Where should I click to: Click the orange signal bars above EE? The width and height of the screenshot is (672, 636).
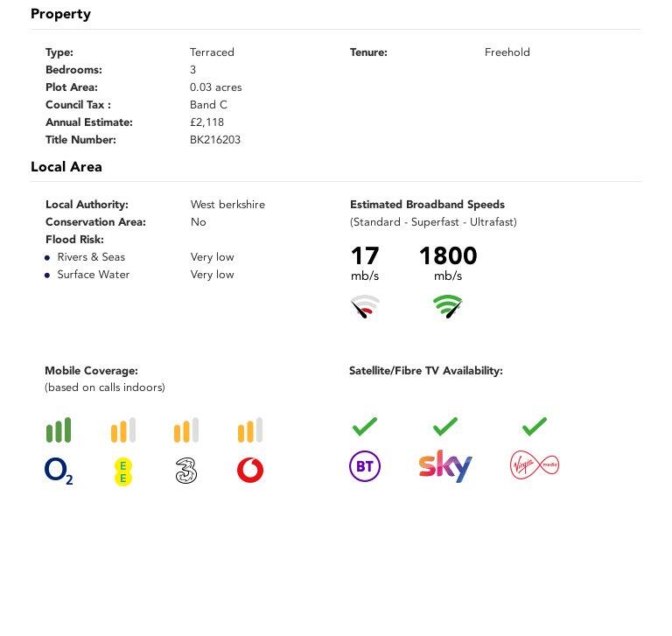click(122, 430)
